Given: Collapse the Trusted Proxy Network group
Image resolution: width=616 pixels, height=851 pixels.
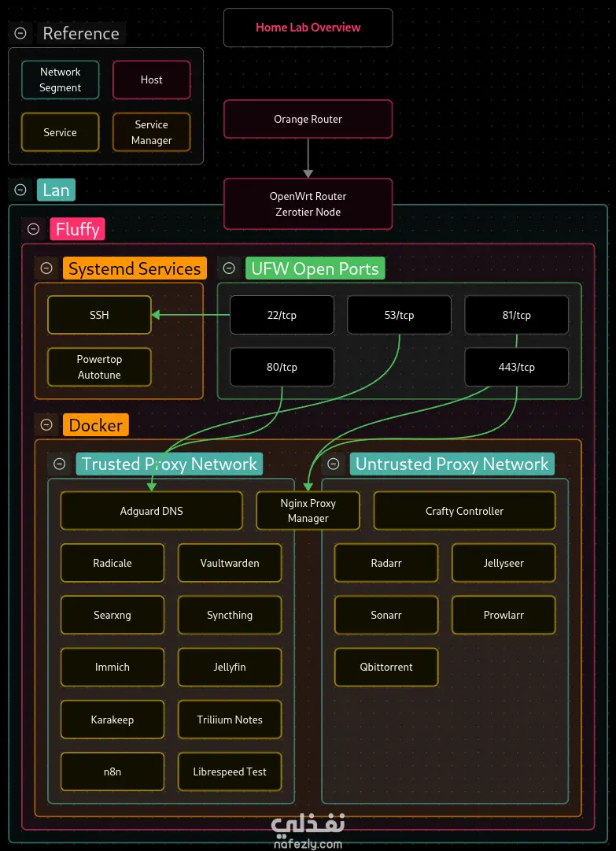Looking at the screenshot, I should click(x=60, y=464).
